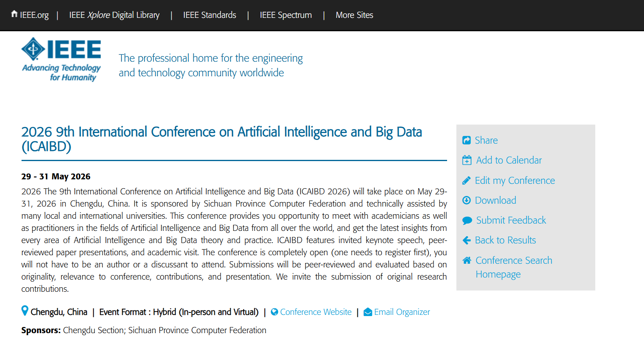The image size is (644, 340).
Task: Click the Email Organizer link
Action: 402,312
